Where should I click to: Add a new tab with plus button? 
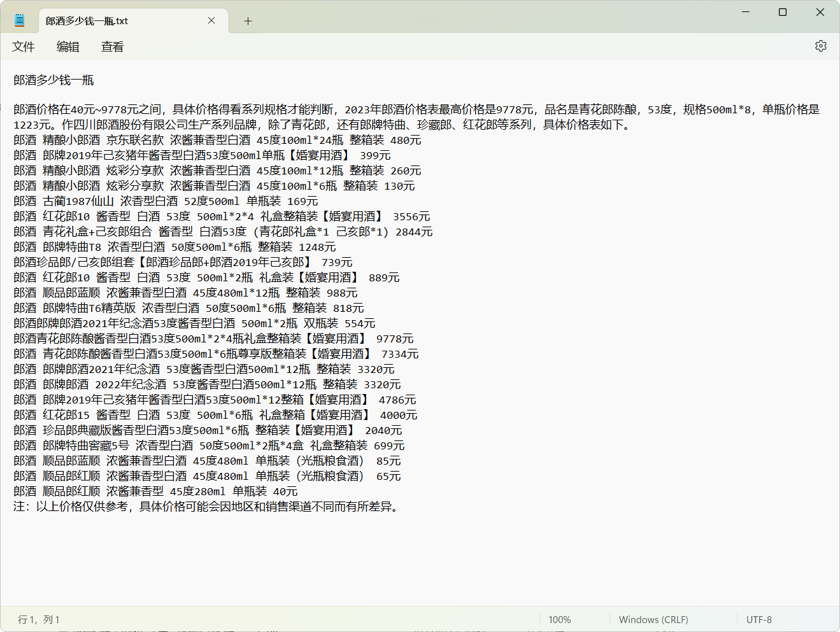point(248,21)
